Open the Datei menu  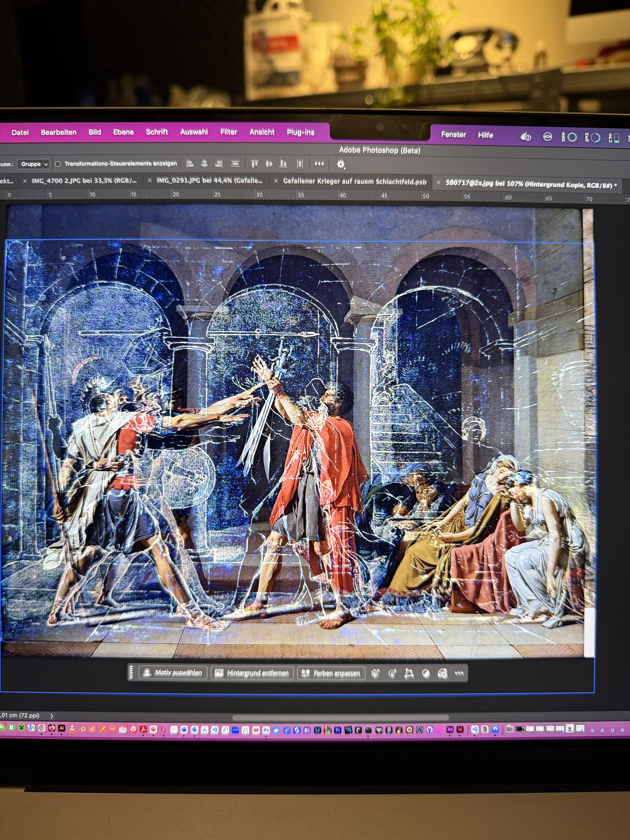(x=20, y=133)
